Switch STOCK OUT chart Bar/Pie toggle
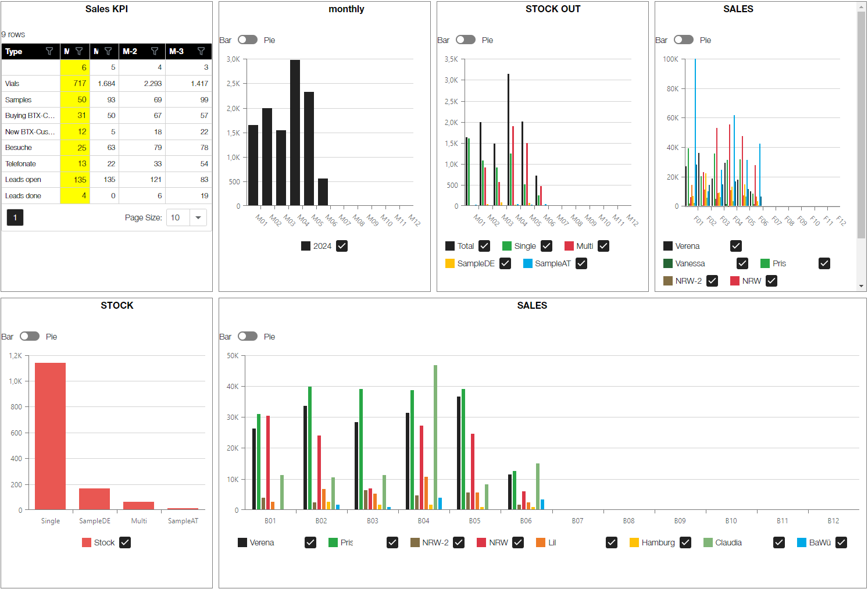 coord(466,40)
